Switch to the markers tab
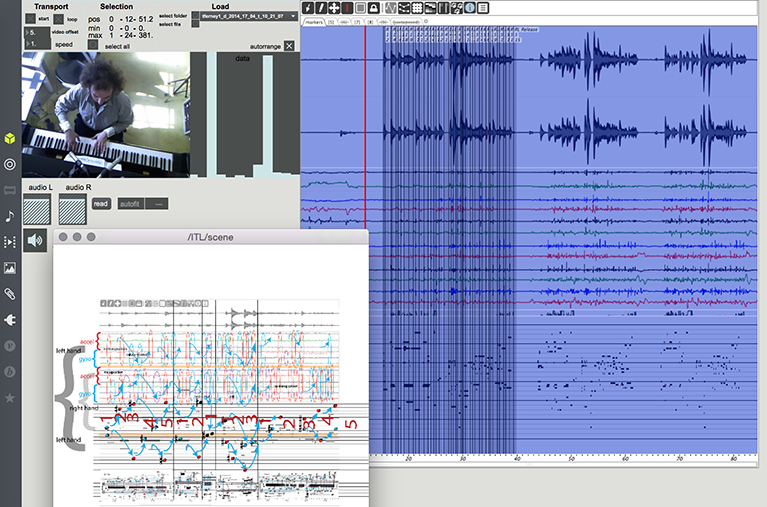 point(314,22)
